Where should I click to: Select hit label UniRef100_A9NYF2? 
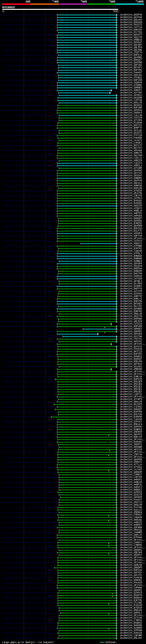click(131, 90)
